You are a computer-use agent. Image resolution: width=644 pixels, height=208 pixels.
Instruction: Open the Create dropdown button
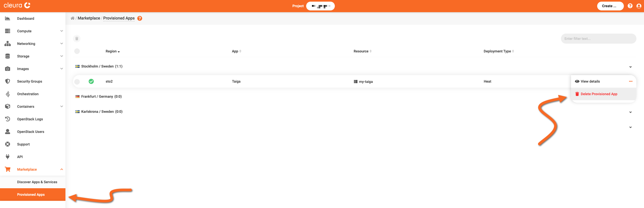point(610,6)
